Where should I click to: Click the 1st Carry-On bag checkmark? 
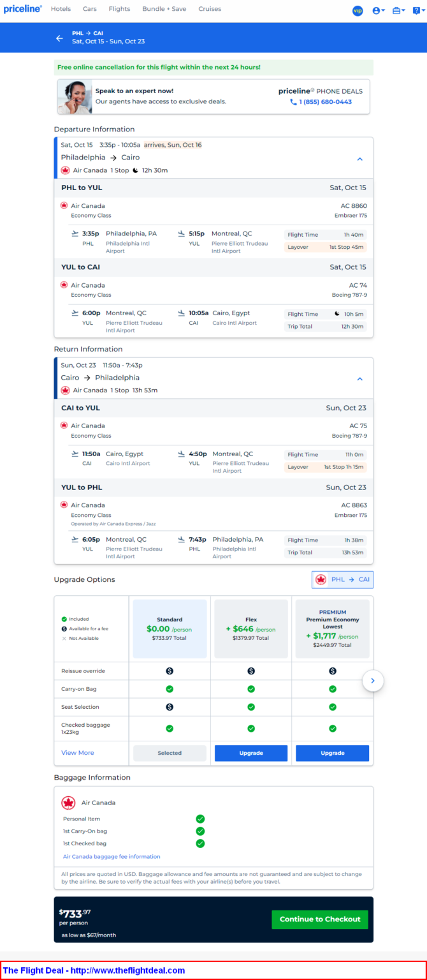point(200,831)
